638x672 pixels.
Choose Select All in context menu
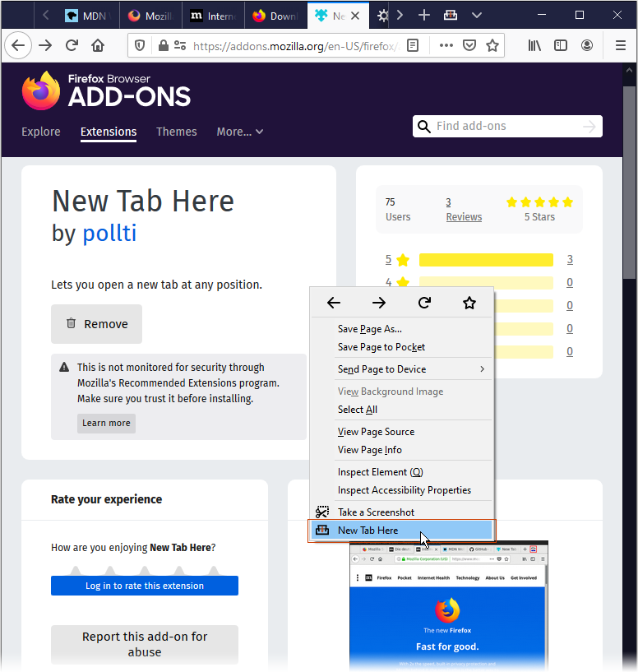(x=401, y=410)
